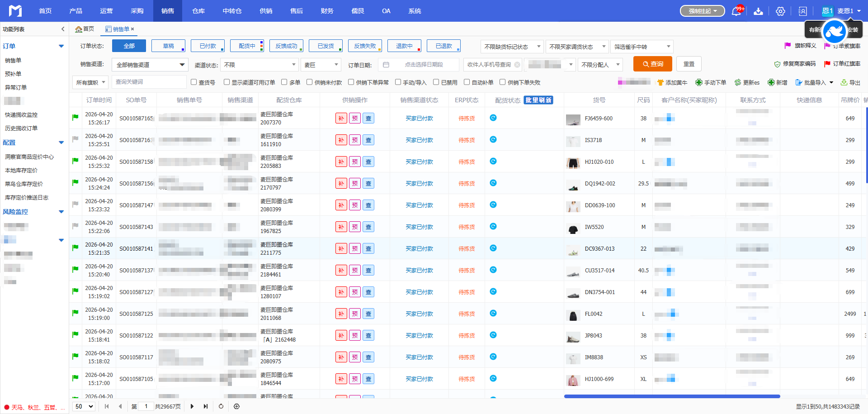Check the 自动补单 option

tap(467, 82)
